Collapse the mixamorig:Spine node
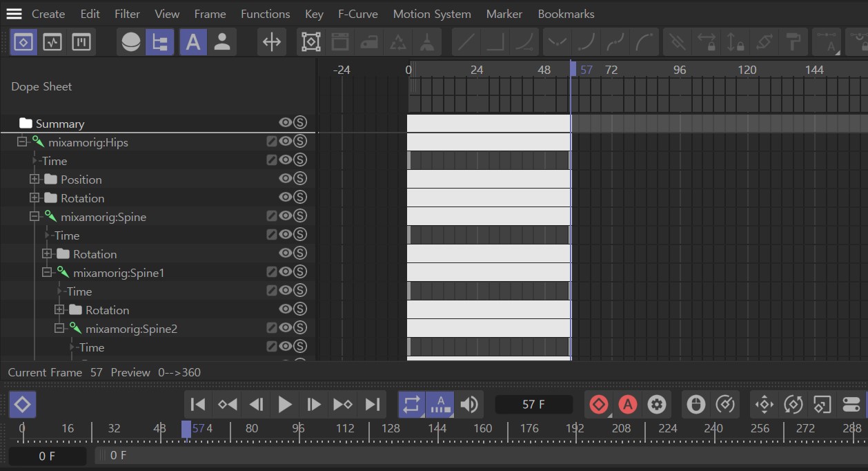Viewport: 868px width, 471px height. point(34,216)
